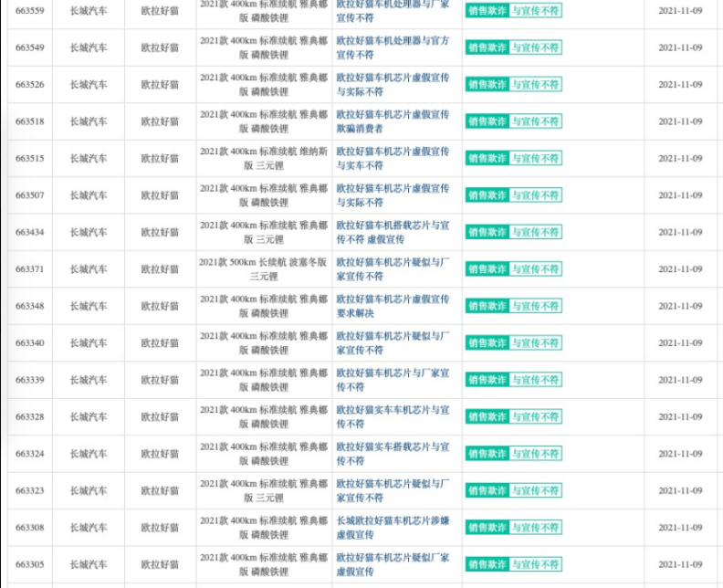Viewport: 723px width, 588px height.
Task: Select complaint ID 663559
Action: [x=30, y=11]
